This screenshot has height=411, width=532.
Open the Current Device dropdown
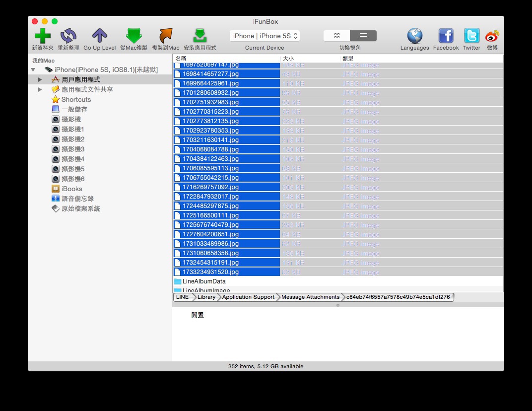(x=265, y=36)
